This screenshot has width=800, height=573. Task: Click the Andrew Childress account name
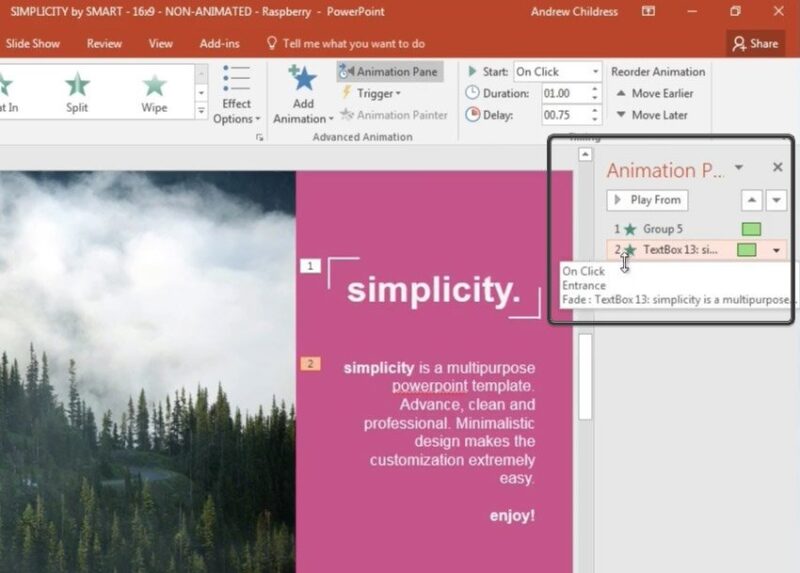574,12
